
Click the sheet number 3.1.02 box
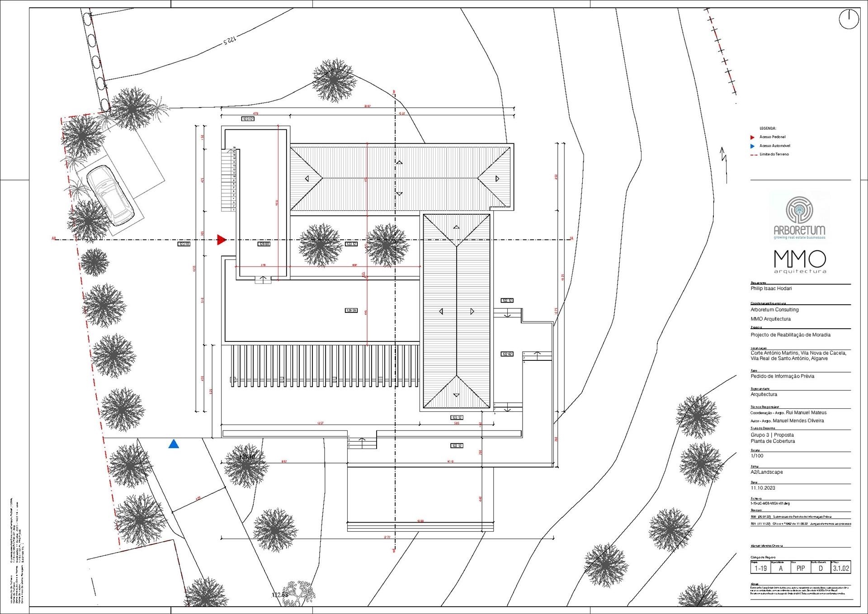point(841,568)
